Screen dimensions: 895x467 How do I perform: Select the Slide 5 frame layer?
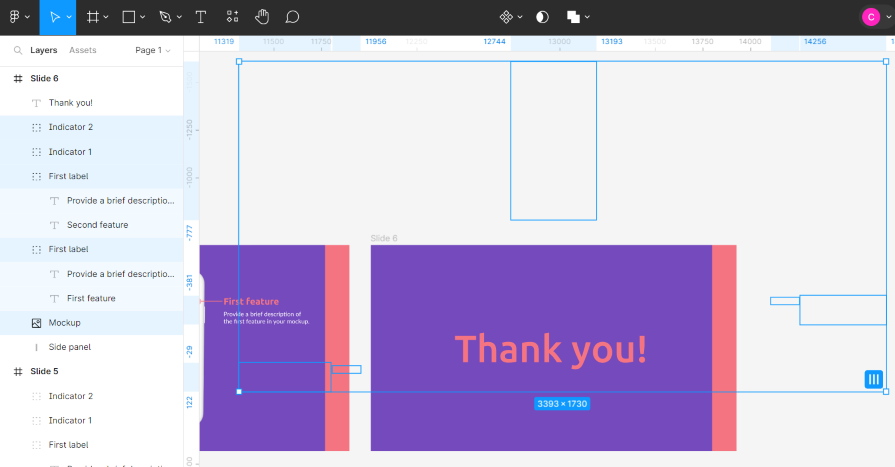point(43,371)
